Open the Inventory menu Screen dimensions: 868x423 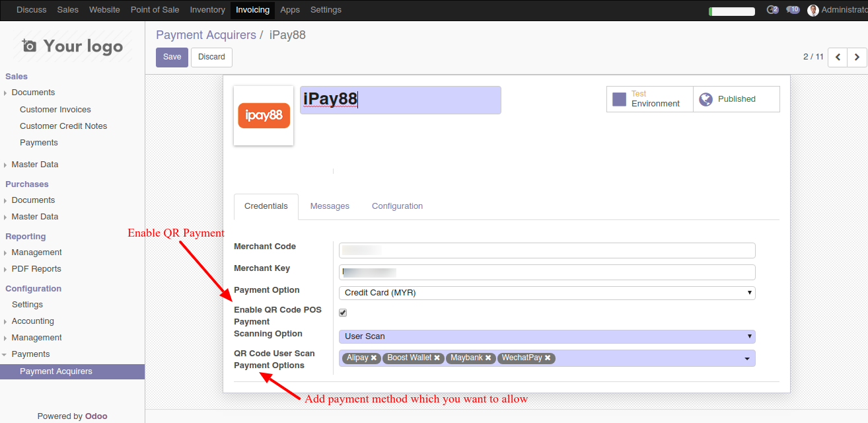[207, 10]
